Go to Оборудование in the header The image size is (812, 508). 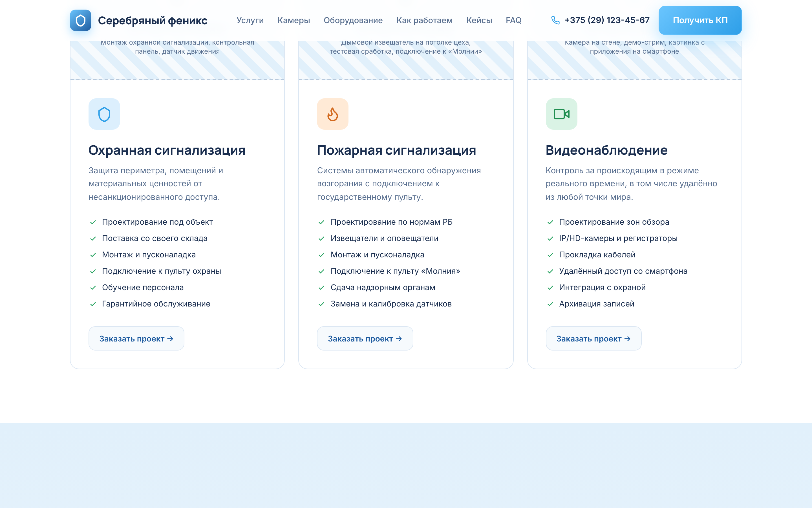tap(353, 20)
